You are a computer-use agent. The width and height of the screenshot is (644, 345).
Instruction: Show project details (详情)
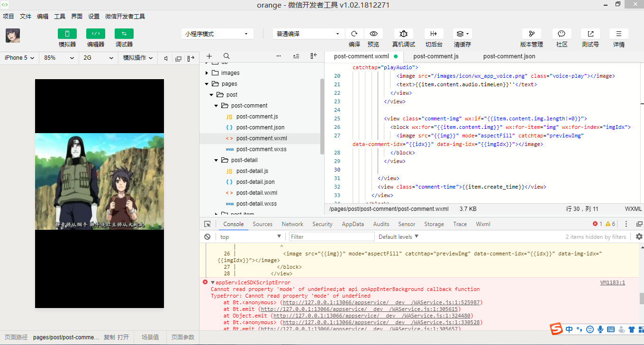point(619,34)
